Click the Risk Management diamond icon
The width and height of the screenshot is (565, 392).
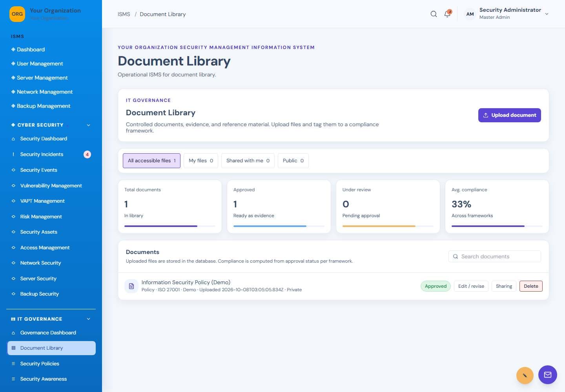click(13, 217)
